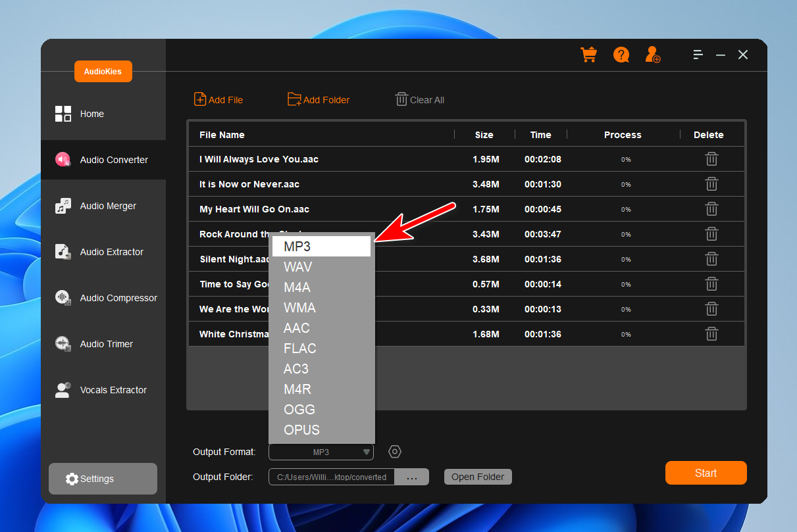Delete My Heart Will Go On.aac row
This screenshot has height=532, width=797.
(x=711, y=209)
